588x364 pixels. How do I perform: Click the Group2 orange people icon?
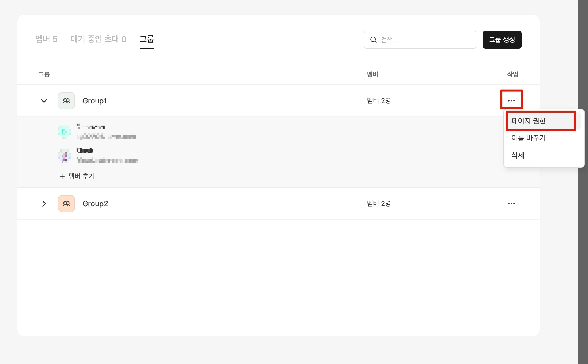(66, 204)
